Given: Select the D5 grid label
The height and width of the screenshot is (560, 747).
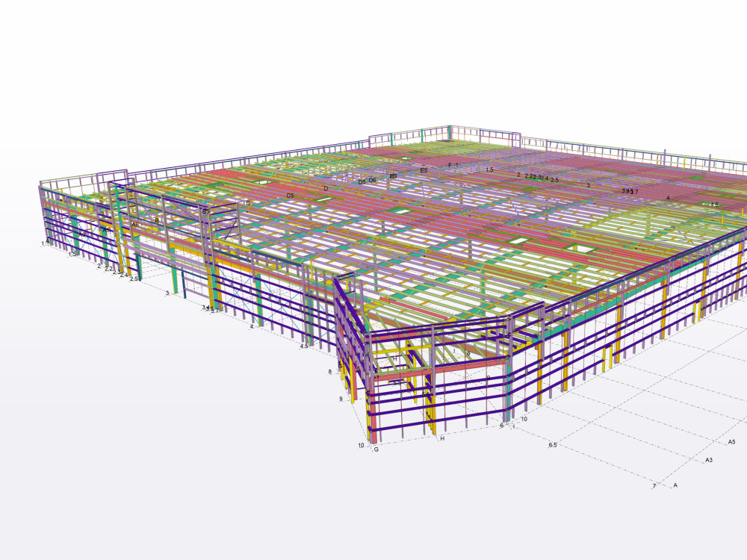Looking at the screenshot, I should [x=362, y=182].
